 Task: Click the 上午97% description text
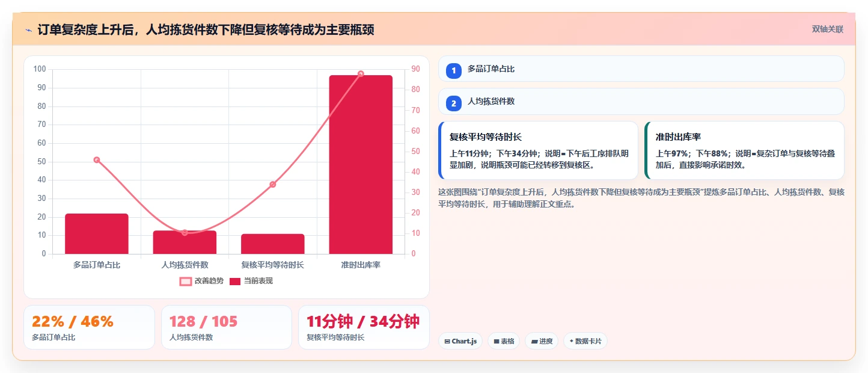pyautogui.click(x=745, y=159)
